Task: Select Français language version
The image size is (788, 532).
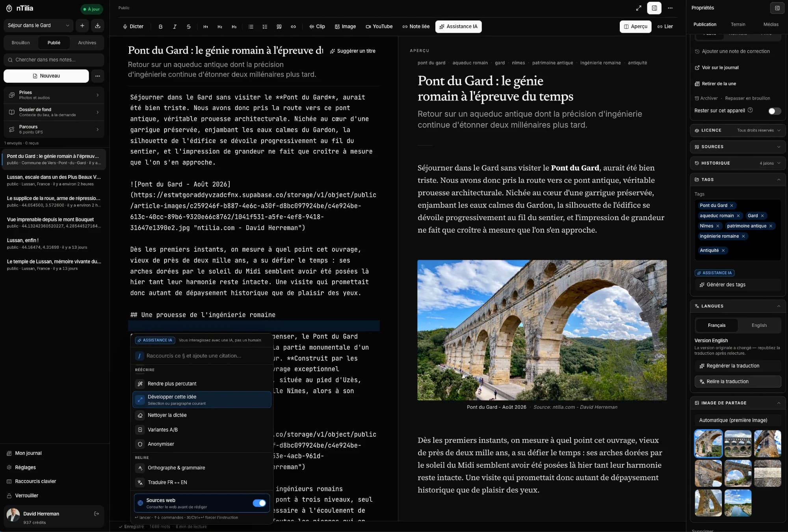Action: 716,325
